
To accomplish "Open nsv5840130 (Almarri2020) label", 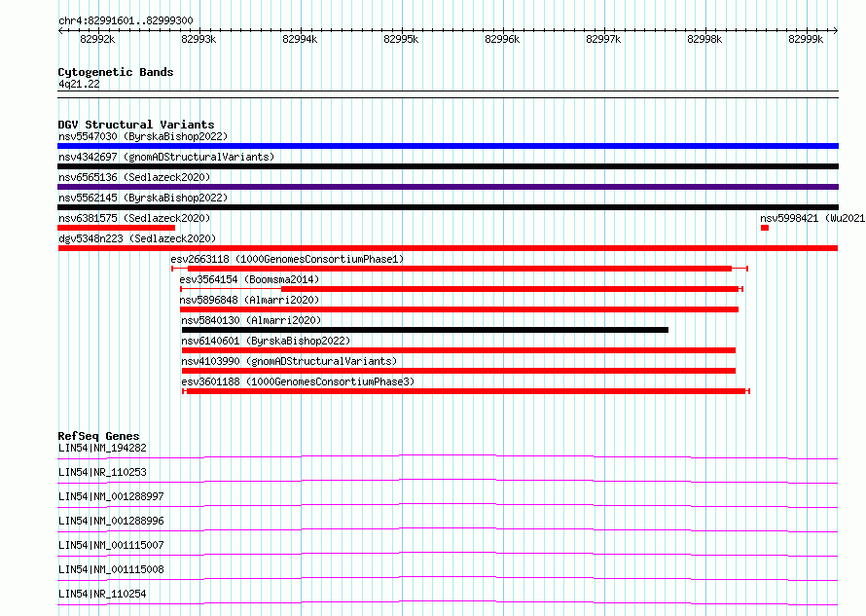I will pyautogui.click(x=251, y=320).
